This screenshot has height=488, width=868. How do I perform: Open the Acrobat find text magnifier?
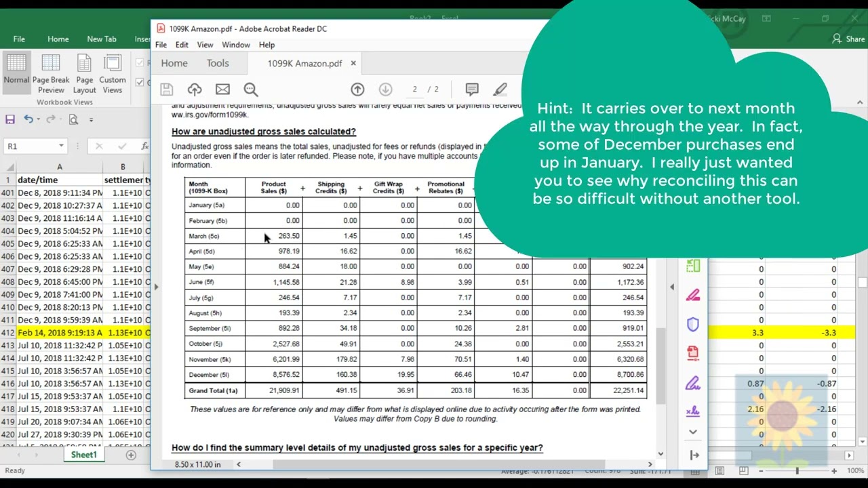click(x=251, y=89)
